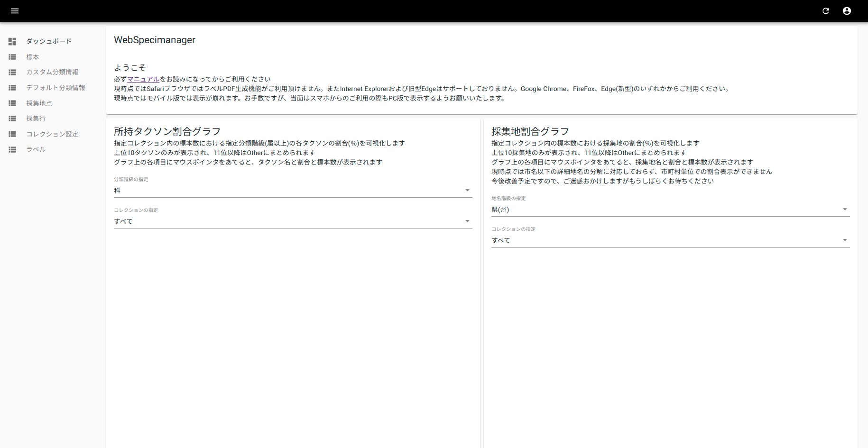Click the list icon beside コレクション設定
Image resolution: width=868 pixels, height=448 pixels.
click(x=12, y=134)
